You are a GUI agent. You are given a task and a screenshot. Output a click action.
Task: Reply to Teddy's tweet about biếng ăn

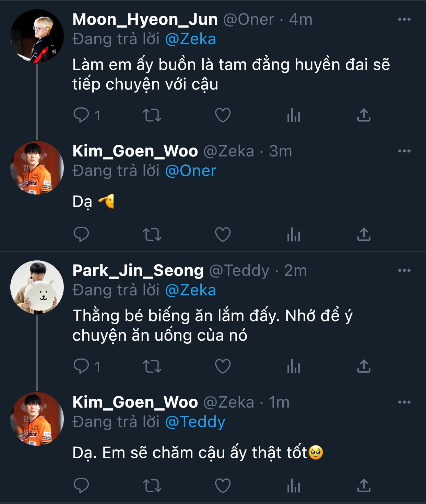(x=81, y=366)
